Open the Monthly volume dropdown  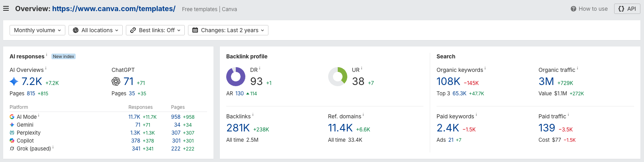(37, 30)
